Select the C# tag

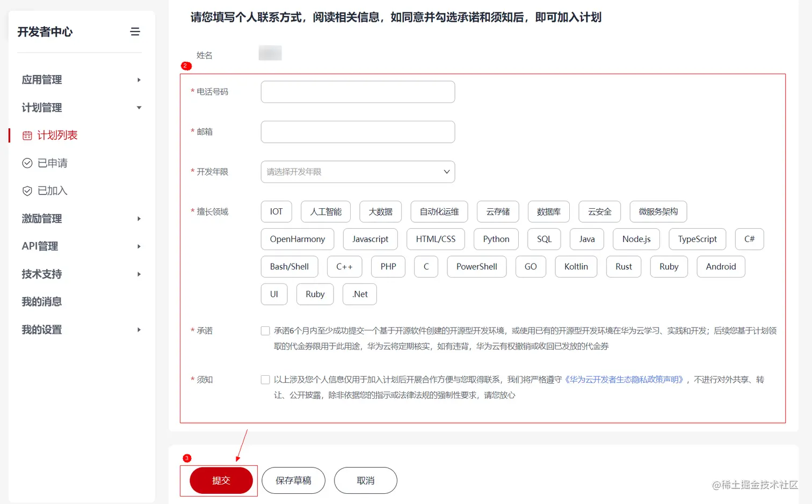(x=749, y=239)
